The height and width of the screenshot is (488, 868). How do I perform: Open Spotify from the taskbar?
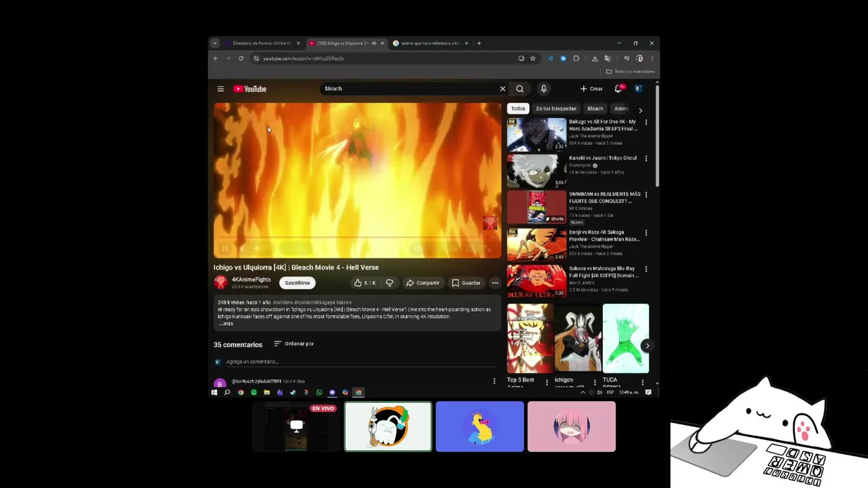(x=254, y=392)
